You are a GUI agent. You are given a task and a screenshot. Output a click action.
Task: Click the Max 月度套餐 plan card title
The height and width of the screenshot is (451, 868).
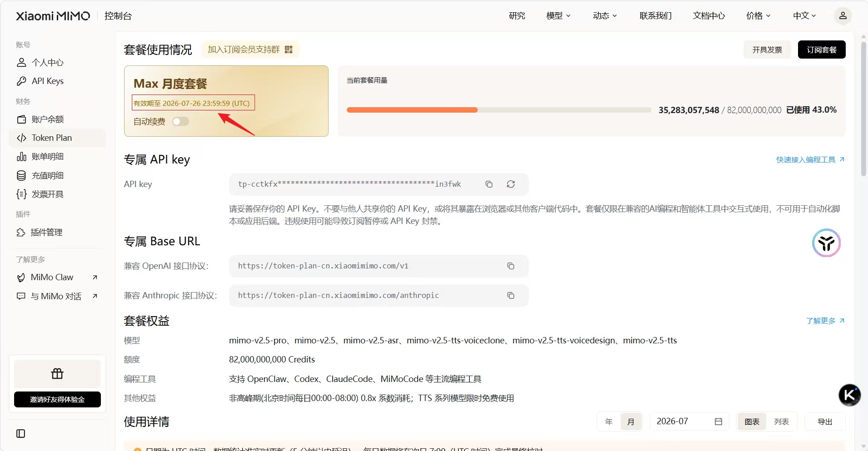pos(170,84)
